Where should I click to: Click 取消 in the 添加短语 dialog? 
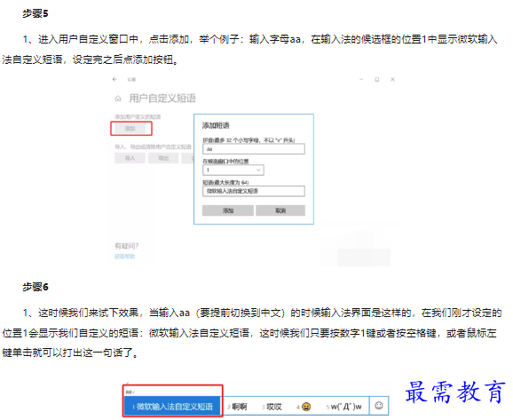point(280,210)
